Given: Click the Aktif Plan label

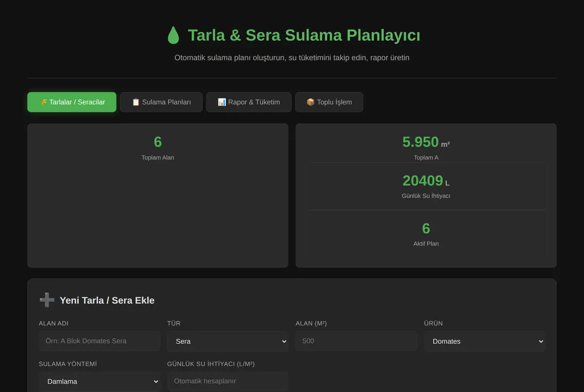Looking at the screenshot, I should click(426, 244).
